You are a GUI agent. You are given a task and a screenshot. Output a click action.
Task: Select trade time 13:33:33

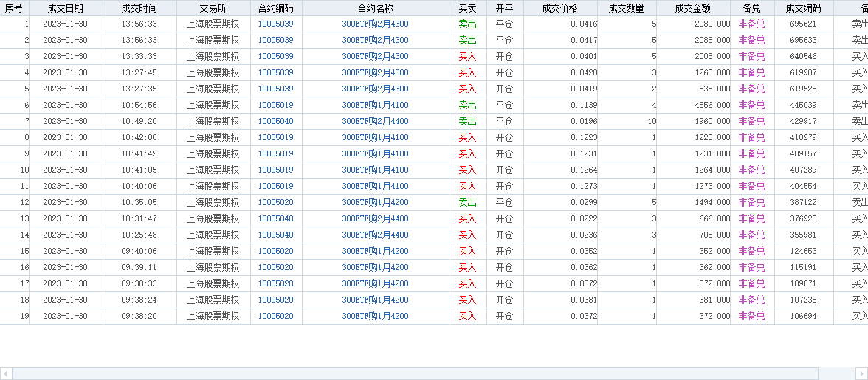click(139, 56)
